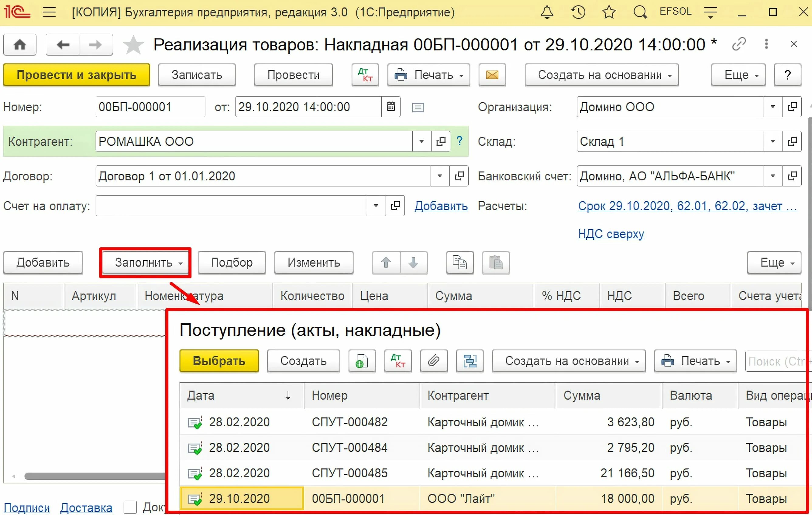Open service settings icon next to EFSOL
This screenshot has height=515, width=812.
710,12
